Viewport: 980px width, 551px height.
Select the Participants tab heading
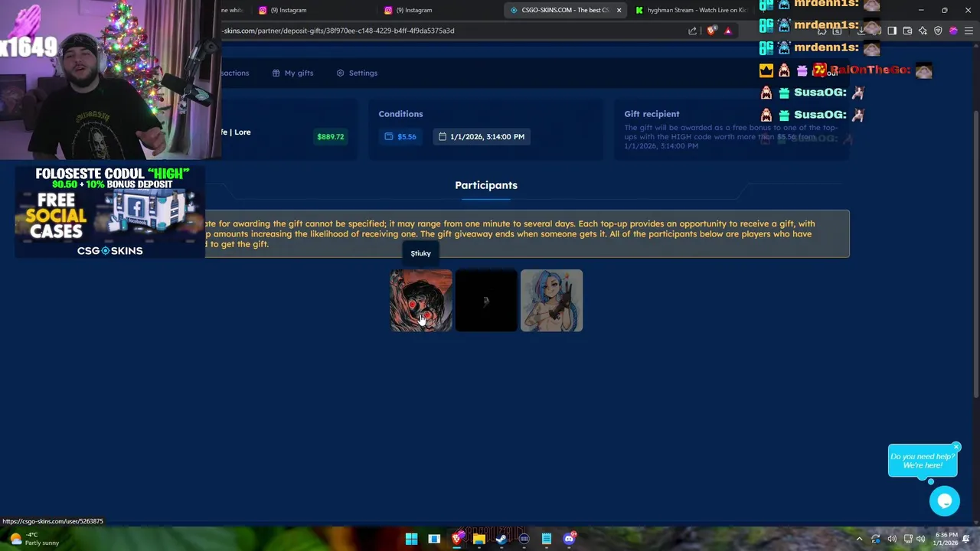tap(486, 185)
